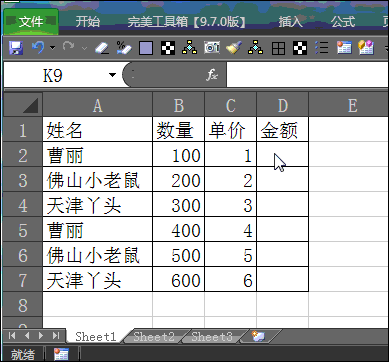Click previous sheet navigation arrow
This screenshot has width=389, height=362.
[x=27, y=335]
